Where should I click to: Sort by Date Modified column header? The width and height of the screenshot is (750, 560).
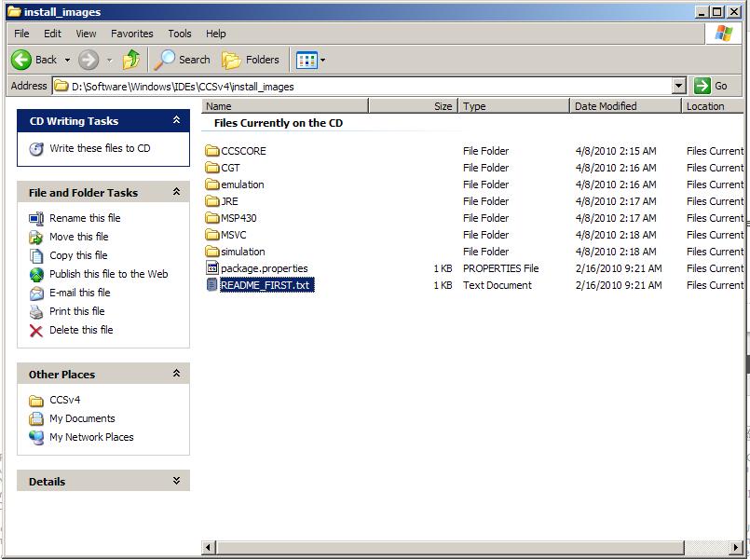point(626,106)
